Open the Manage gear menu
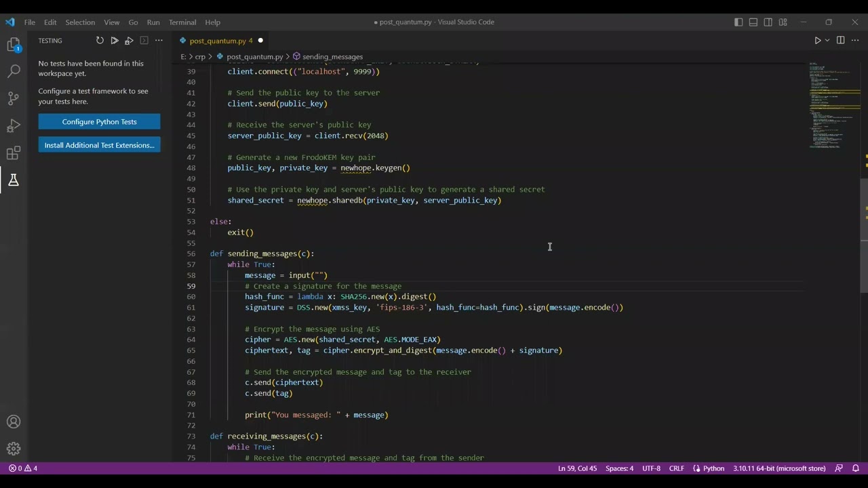 [x=14, y=449]
